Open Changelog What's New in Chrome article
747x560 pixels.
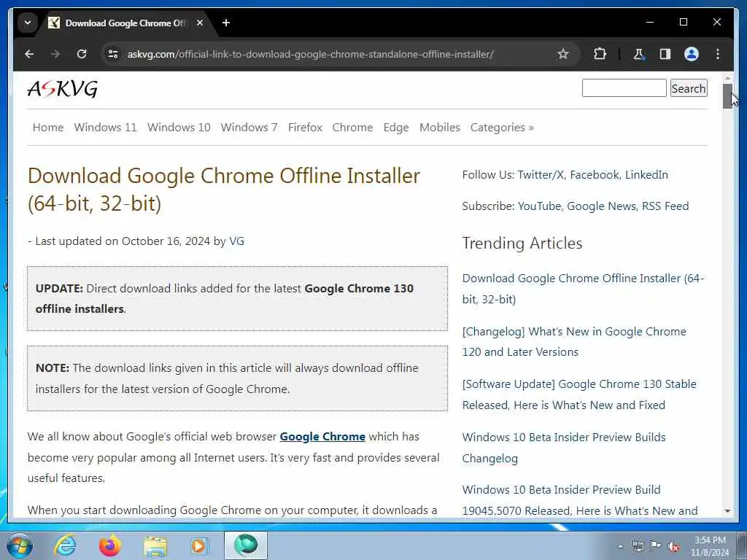(x=574, y=341)
